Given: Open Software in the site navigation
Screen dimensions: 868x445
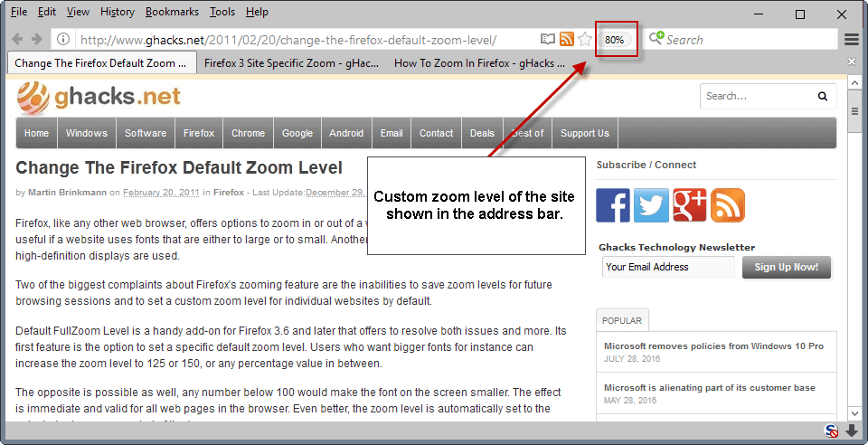Looking at the screenshot, I should (146, 133).
